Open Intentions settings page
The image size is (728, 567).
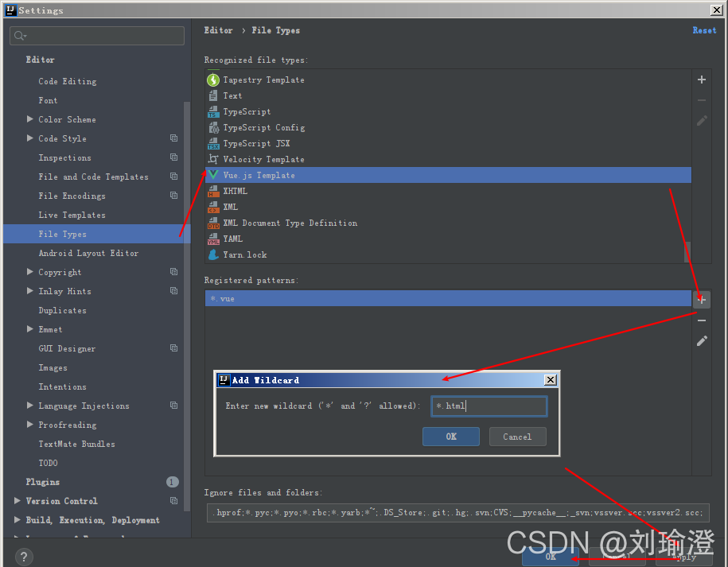click(x=62, y=386)
